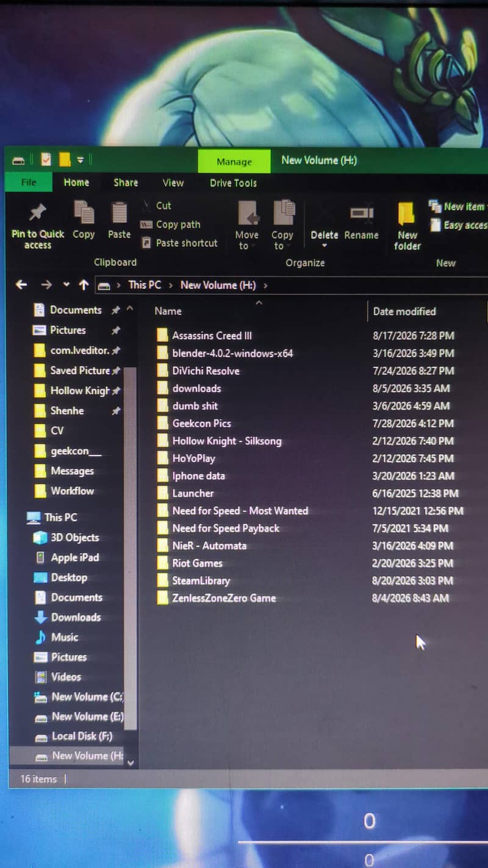Open Workflow folder in navigation pane

tap(72, 491)
